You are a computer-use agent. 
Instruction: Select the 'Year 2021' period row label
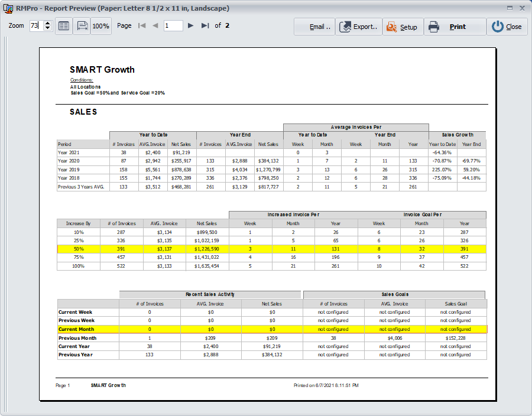(69, 152)
